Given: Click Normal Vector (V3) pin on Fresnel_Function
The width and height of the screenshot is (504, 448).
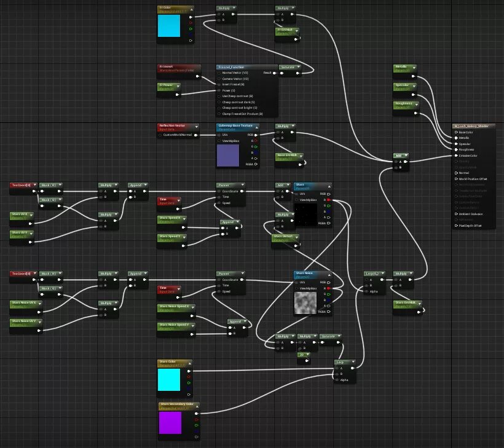Looking at the screenshot, I should click(x=219, y=73).
